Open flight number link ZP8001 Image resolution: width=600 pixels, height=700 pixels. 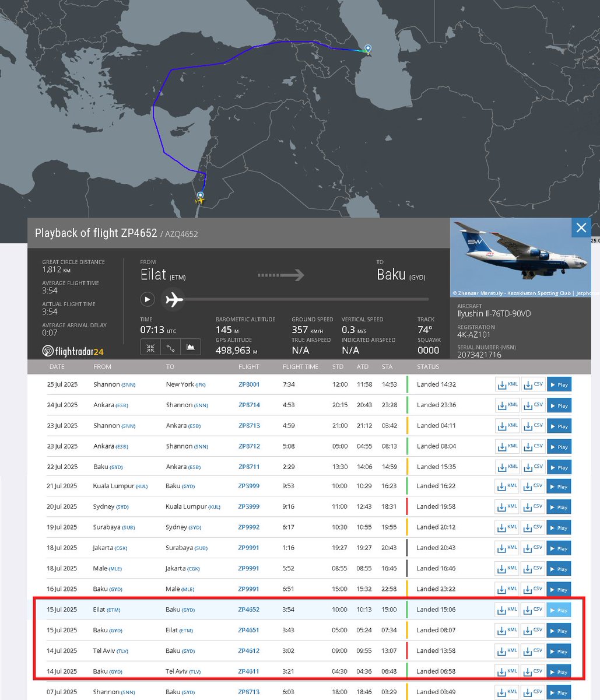tap(249, 384)
